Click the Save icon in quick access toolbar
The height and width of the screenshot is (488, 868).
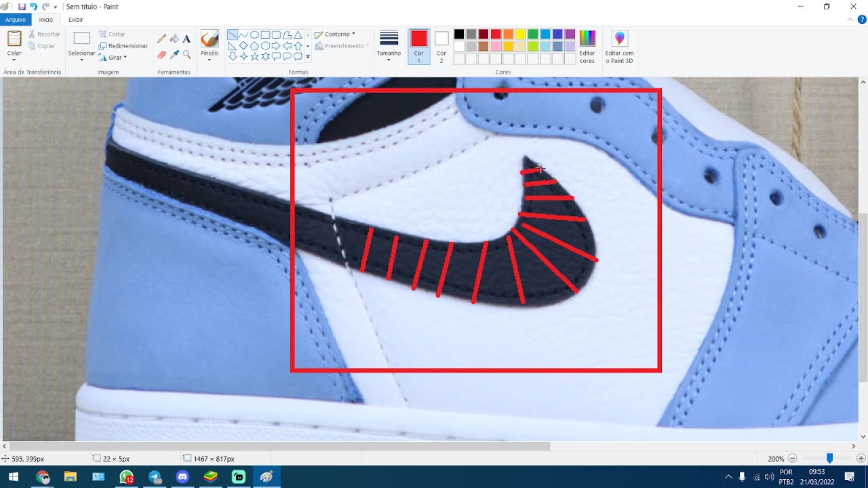22,6
